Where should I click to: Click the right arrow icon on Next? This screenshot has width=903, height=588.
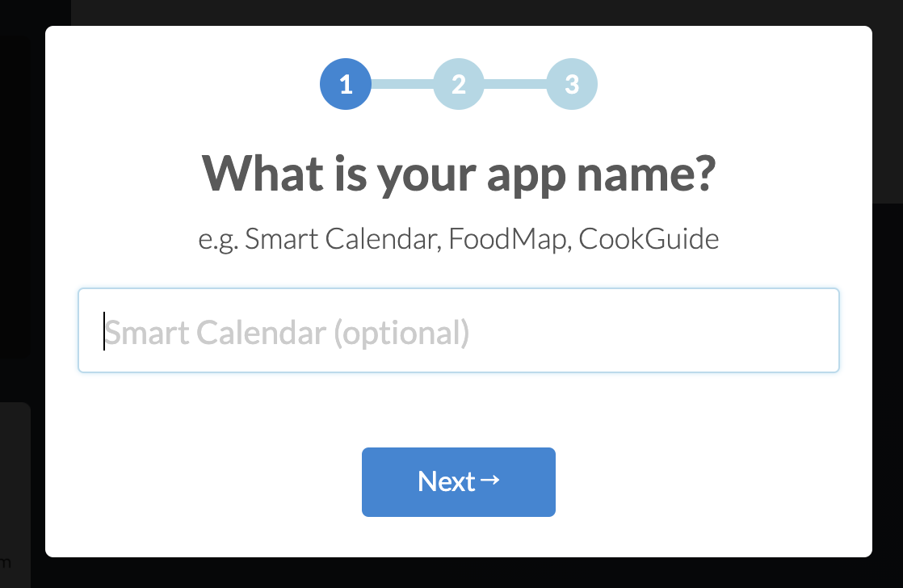(490, 481)
